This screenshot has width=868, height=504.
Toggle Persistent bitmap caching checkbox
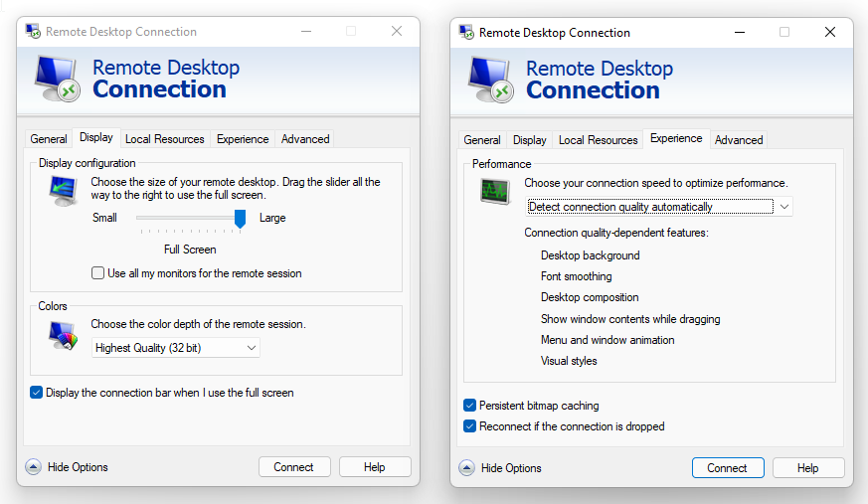(x=469, y=405)
